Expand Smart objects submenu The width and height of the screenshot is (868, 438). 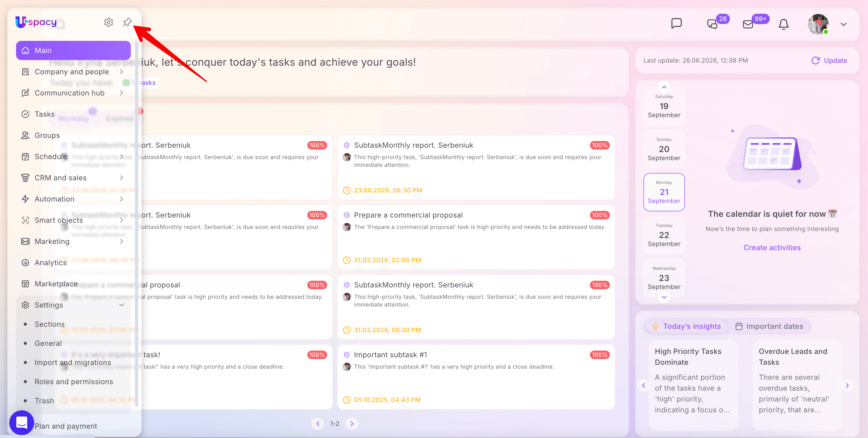tap(121, 220)
